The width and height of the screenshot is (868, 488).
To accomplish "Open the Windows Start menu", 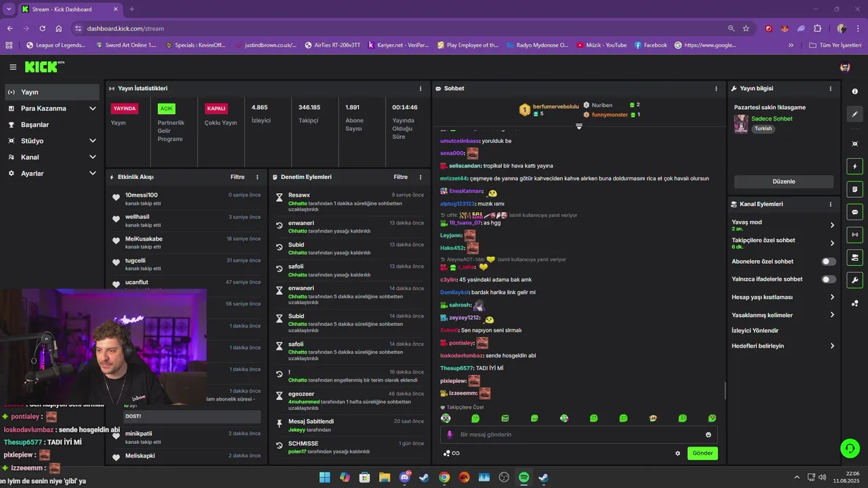I will point(325,477).
